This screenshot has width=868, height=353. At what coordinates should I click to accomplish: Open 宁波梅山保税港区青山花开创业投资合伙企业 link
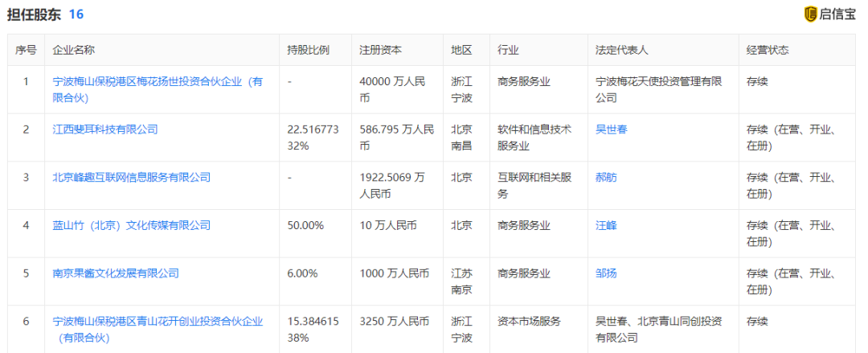coord(158,330)
